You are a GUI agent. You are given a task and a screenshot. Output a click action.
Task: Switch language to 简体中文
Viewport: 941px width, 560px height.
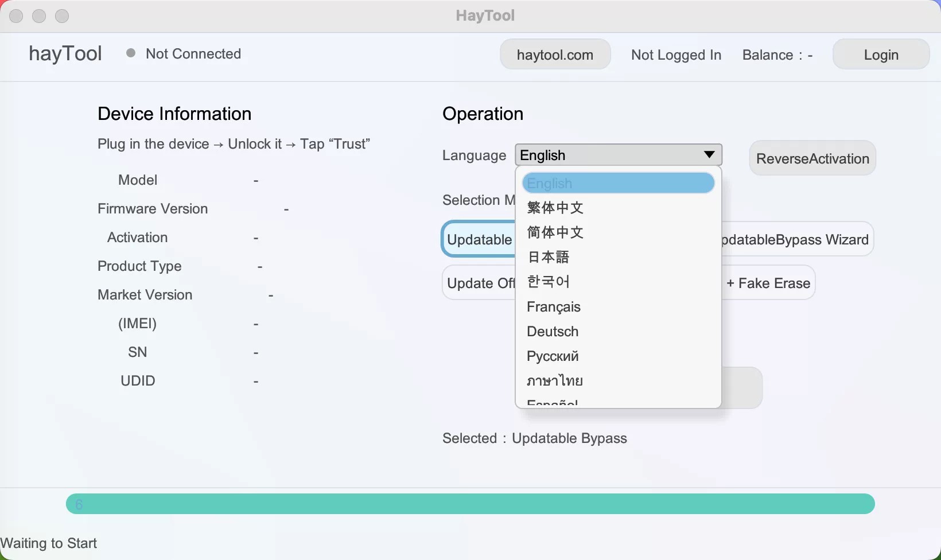pyautogui.click(x=555, y=232)
